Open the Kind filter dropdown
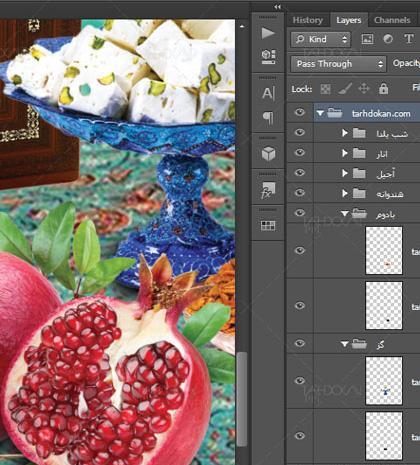420x465 pixels. click(x=320, y=39)
